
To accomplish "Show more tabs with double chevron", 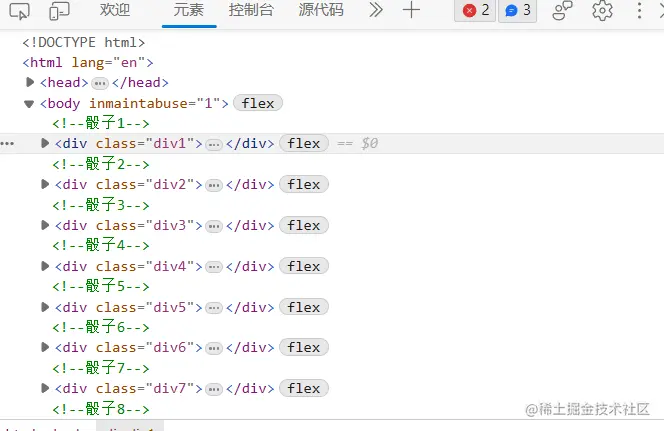I will click(376, 10).
